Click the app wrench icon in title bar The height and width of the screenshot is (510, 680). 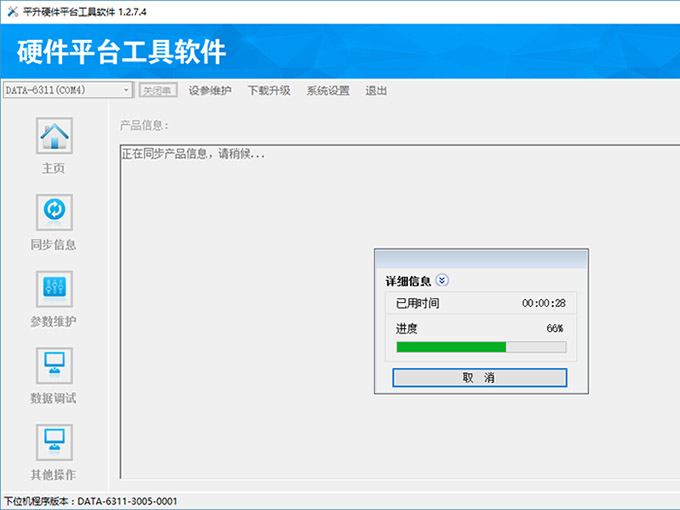click(x=13, y=12)
